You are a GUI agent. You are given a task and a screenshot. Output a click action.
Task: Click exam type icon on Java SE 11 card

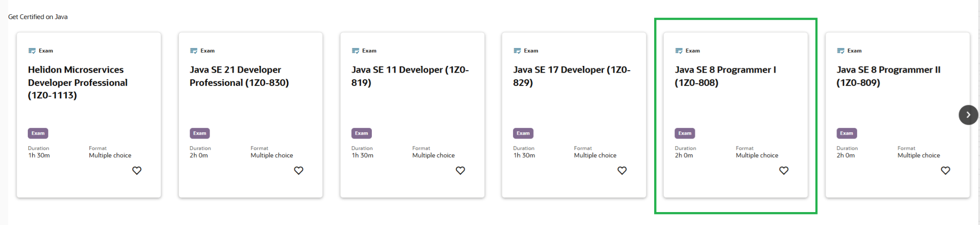pyautogui.click(x=356, y=51)
